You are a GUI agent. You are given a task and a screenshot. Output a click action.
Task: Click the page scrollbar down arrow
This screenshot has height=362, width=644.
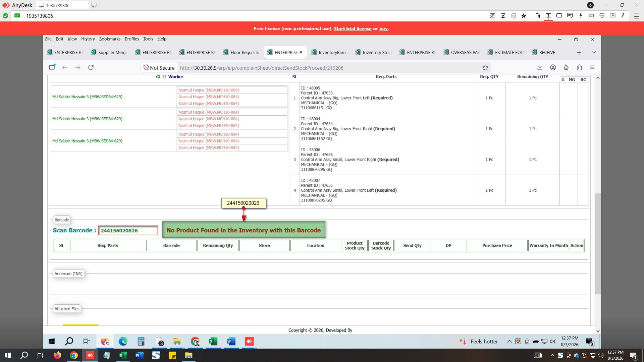(x=598, y=331)
